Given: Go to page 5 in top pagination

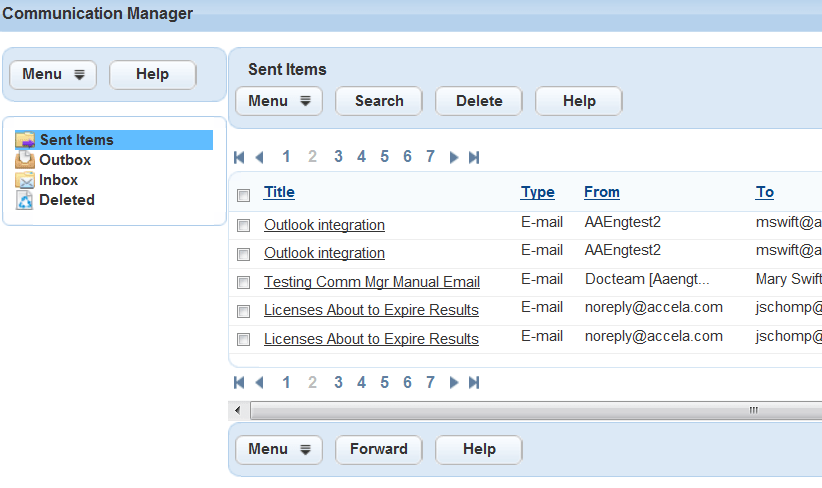Looking at the screenshot, I should point(384,156).
